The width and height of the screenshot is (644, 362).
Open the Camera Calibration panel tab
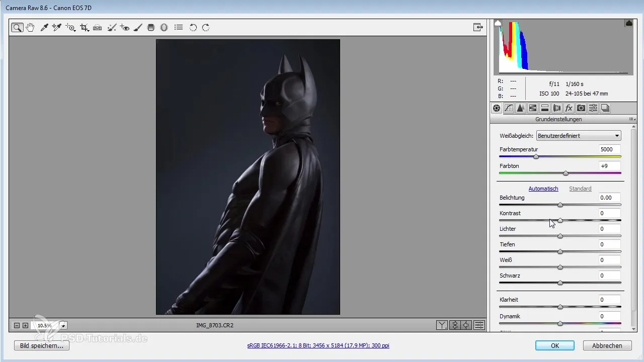581,108
